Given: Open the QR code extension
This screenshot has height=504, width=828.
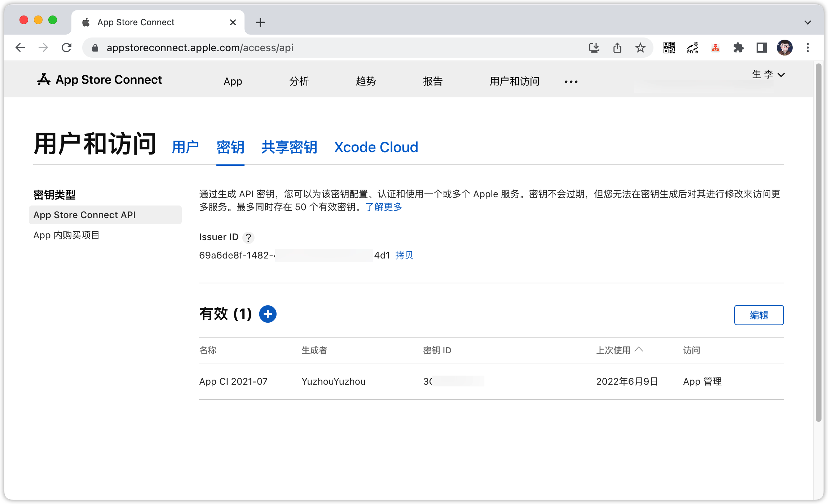Looking at the screenshot, I should coord(669,48).
